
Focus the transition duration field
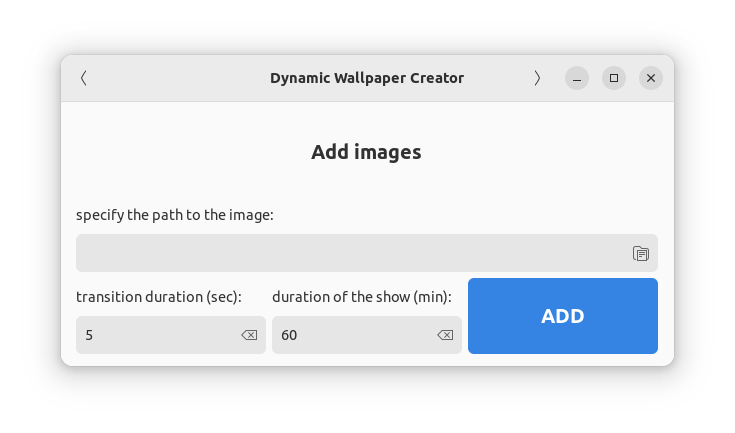tap(171, 335)
